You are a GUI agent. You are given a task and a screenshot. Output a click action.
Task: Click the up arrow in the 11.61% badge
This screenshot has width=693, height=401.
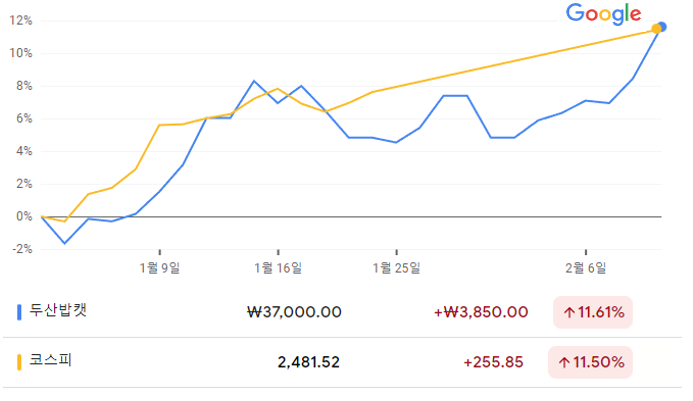coord(569,312)
